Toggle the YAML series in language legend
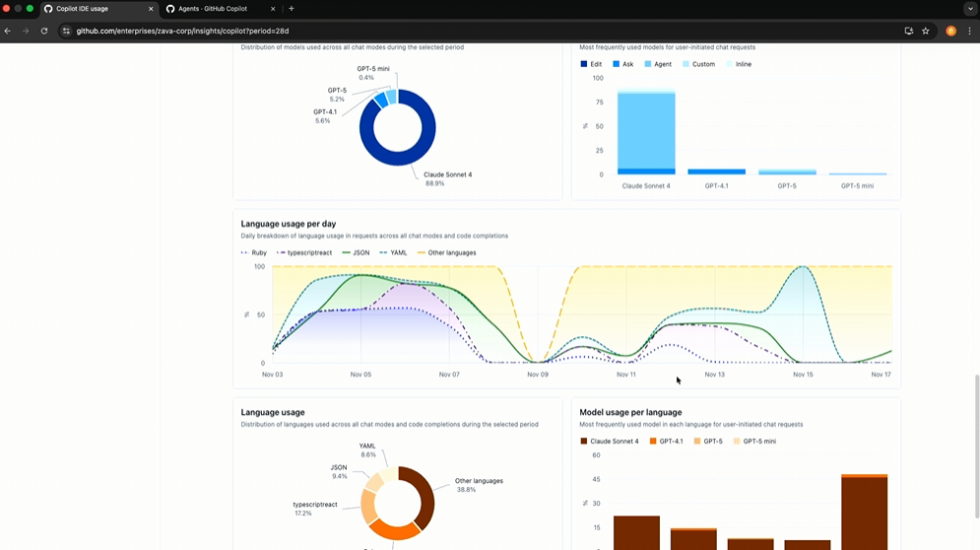Image resolution: width=980 pixels, height=550 pixels. click(x=393, y=253)
